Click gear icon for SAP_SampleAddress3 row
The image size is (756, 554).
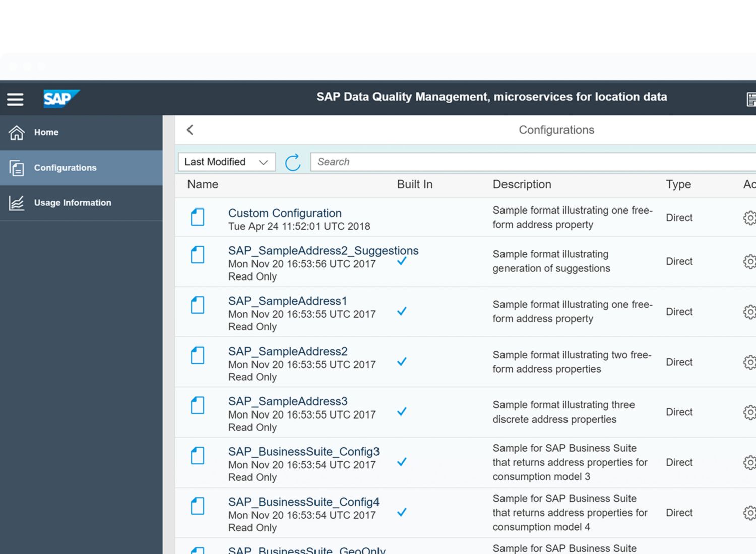(x=749, y=412)
